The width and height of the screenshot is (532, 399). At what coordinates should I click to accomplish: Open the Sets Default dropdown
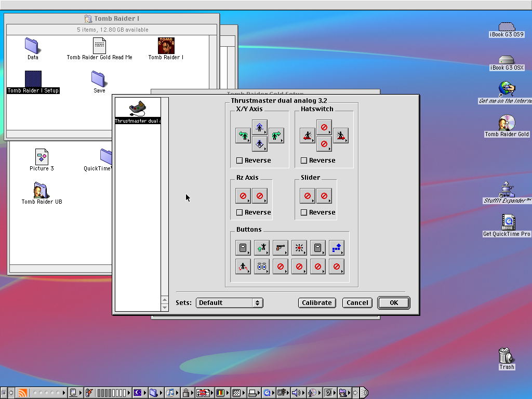229,303
